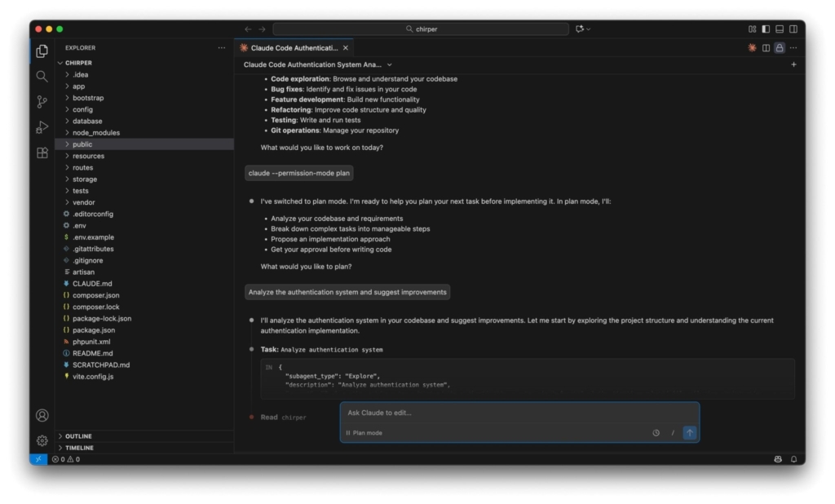The width and height of the screenshot is (835, 504).
Task: Open Source Control view
Action: click(42, 102)
